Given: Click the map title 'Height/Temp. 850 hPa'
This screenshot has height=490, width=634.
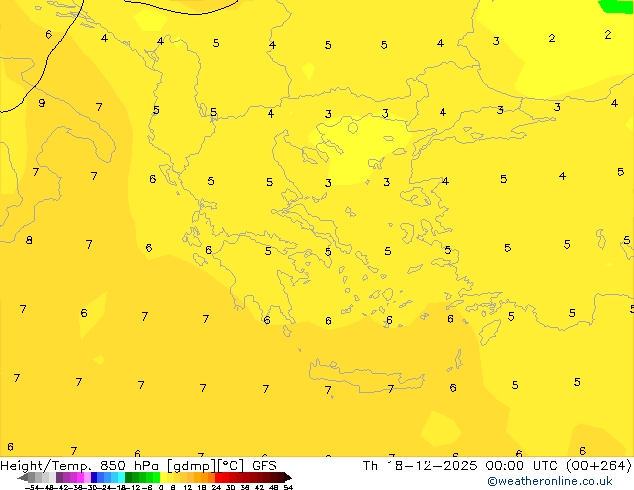Looking at the screenshot, I should click(79, 466).
